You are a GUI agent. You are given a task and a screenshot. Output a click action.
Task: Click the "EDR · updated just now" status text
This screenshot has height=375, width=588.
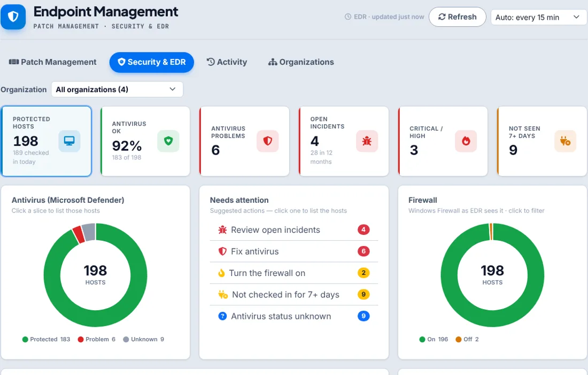point(389,17)
